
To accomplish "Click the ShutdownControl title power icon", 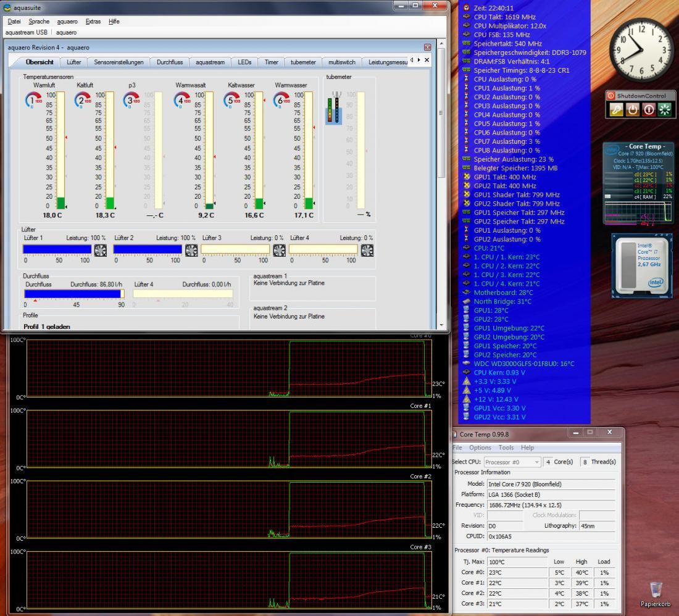I will 611,96.
